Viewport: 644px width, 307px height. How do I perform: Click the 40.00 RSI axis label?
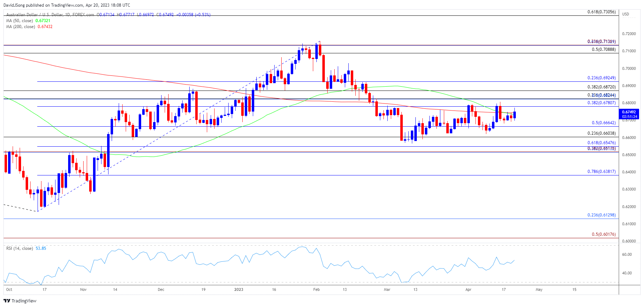pos(627,273)
